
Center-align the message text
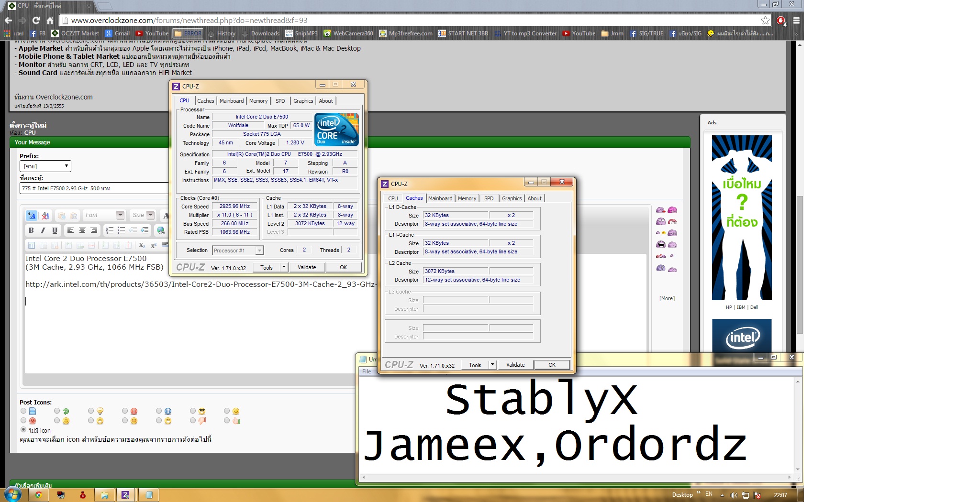click(x=82, y=230)
